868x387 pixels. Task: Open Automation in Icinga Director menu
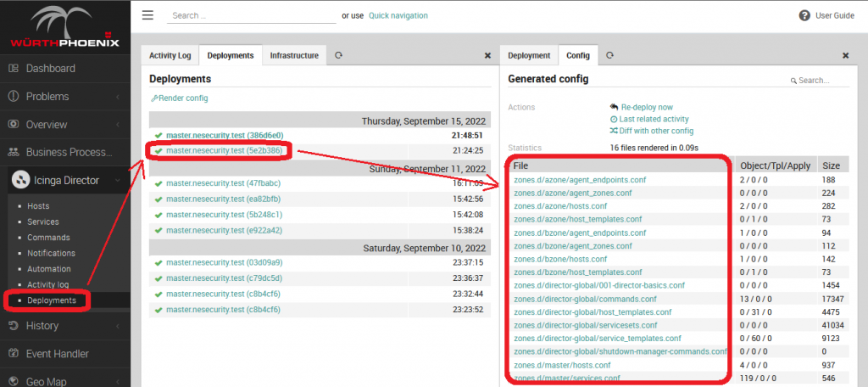pyautogui.click(x=49, y=269)
